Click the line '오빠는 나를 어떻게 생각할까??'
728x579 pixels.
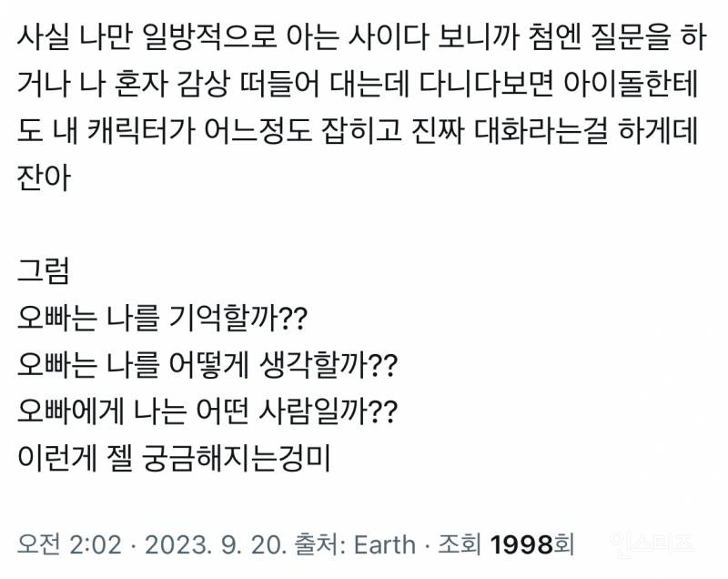(207, 366)
